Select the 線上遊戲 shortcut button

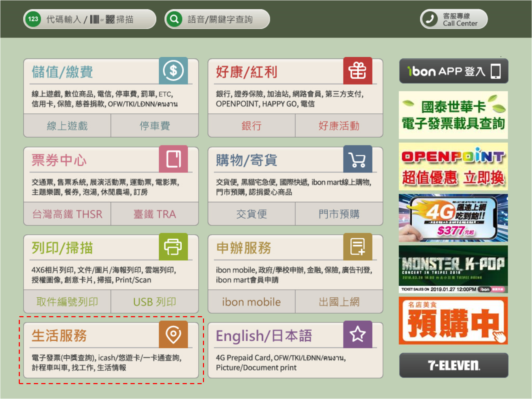coord(67,126)
